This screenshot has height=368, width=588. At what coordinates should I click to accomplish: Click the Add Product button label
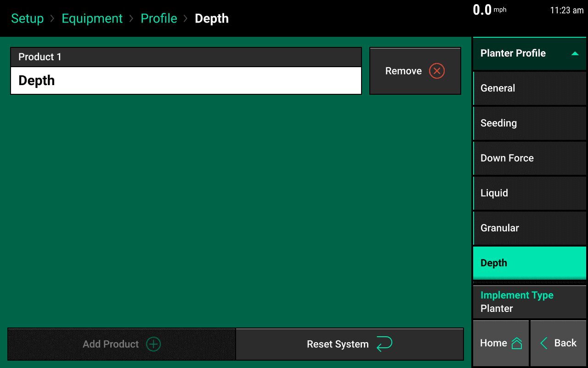pos(111,345)
